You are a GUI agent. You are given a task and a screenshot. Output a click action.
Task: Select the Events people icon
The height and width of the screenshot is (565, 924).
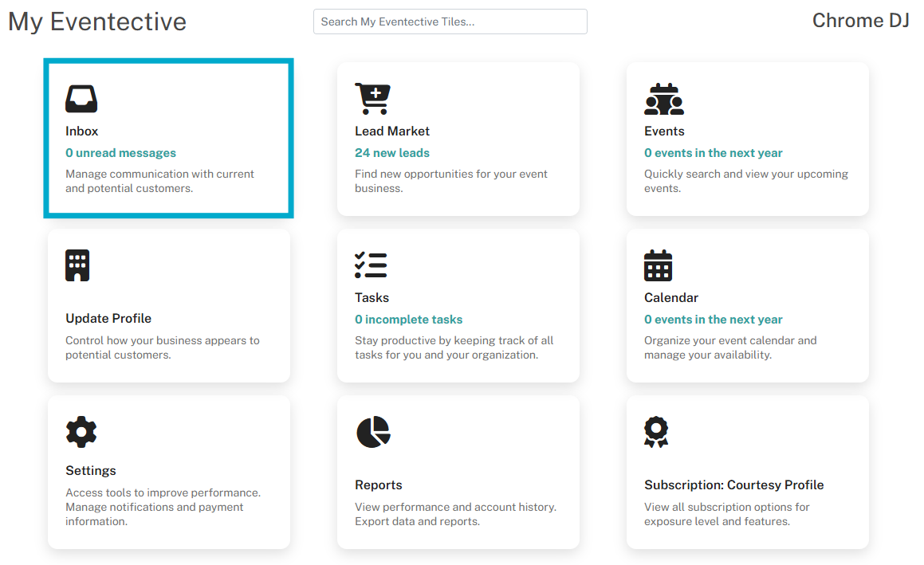(664, 99)
